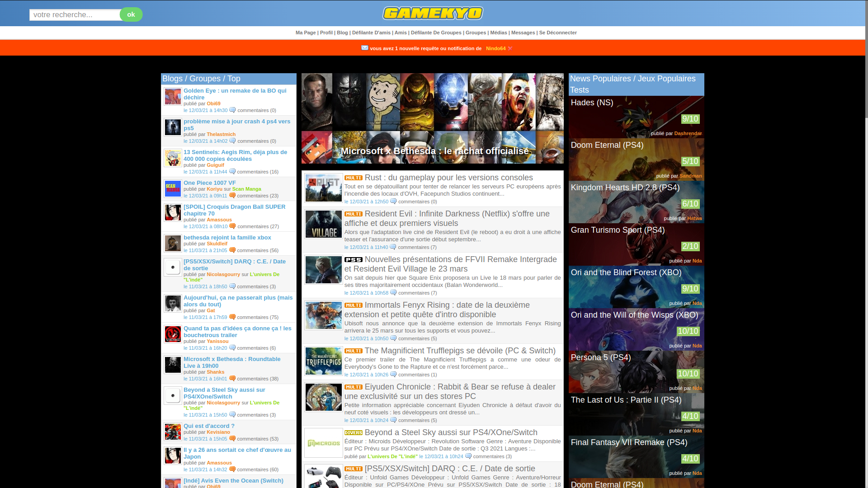868x488 pixels.
Task: Open Médias menu item
Action: (x=499, y=33)
